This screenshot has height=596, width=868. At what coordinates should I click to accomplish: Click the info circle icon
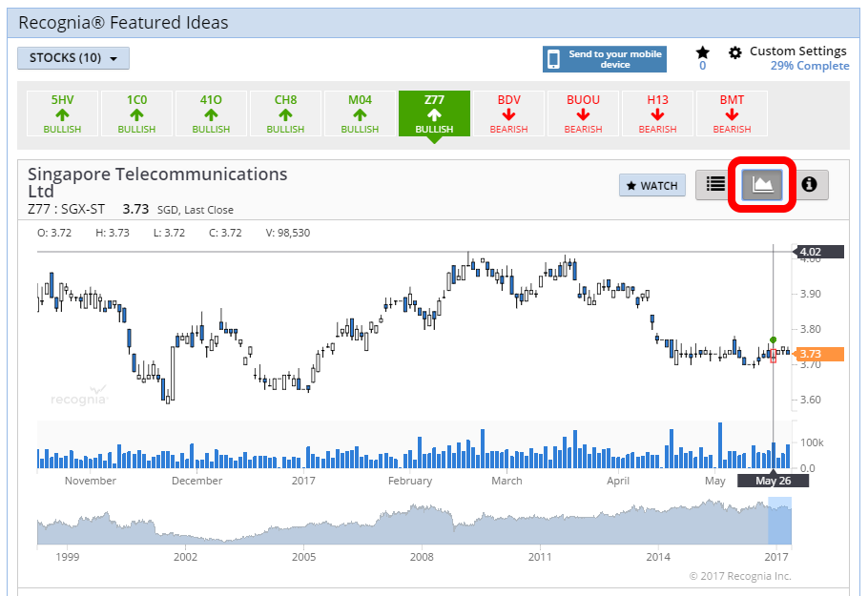(809, 185)
